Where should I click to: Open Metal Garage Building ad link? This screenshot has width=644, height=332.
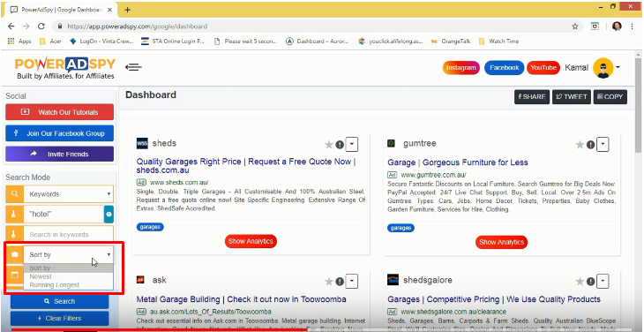tap(241, 299)
